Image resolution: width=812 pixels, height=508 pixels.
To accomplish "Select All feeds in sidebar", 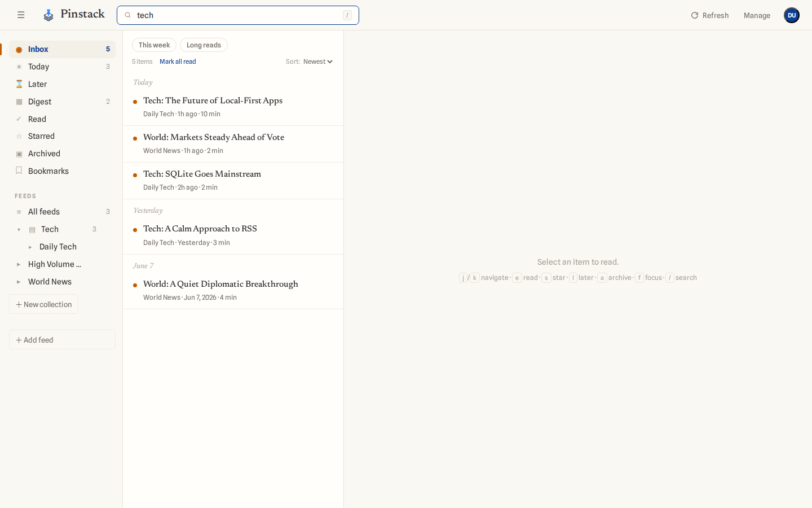I will tap(62, 212).
